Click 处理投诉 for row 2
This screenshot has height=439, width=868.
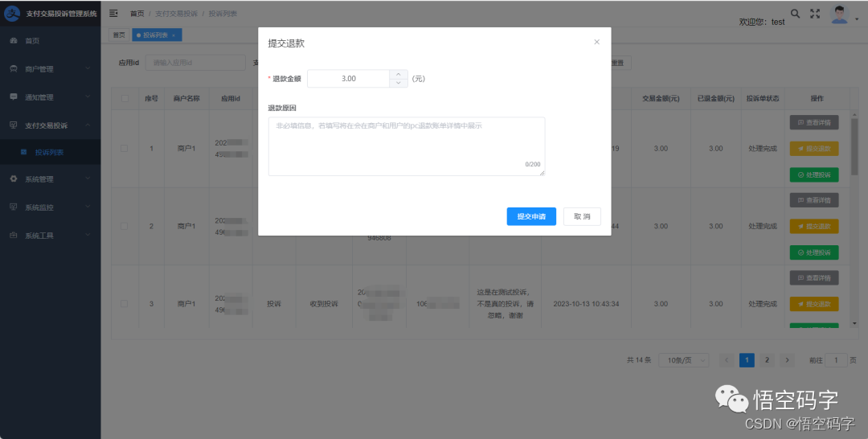click(x=814, y=252)
